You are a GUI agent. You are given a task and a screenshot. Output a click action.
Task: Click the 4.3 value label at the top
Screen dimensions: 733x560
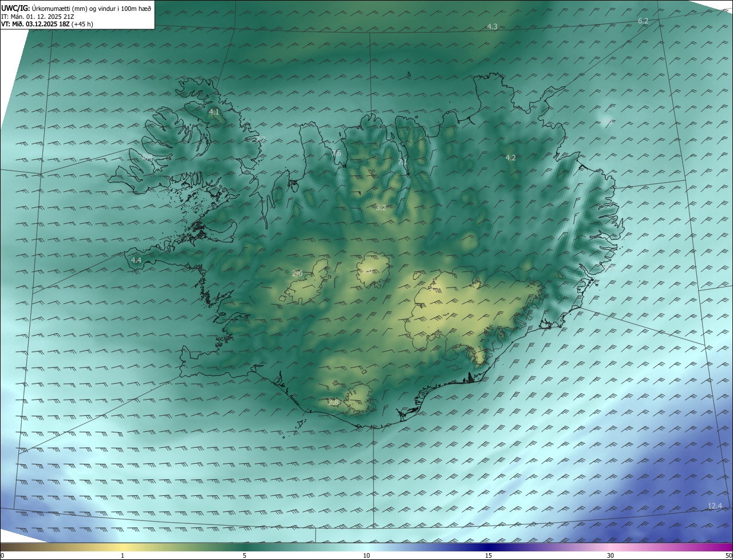pos(492,26)
